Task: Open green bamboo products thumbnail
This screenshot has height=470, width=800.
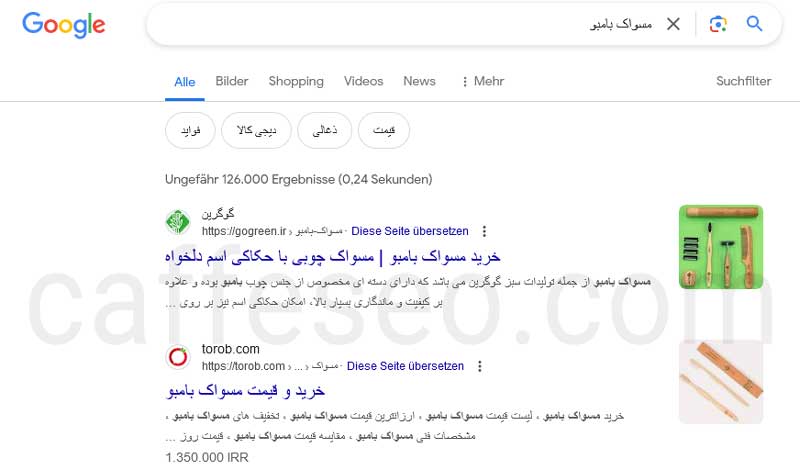Action: point(721,247)
